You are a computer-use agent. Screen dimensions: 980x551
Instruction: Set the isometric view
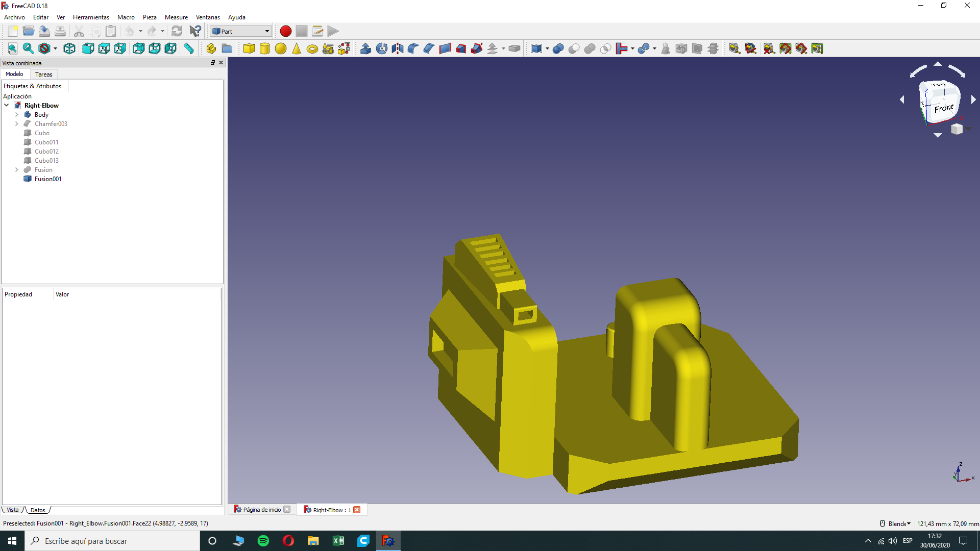pyautogui.click(x=69, y=48)
